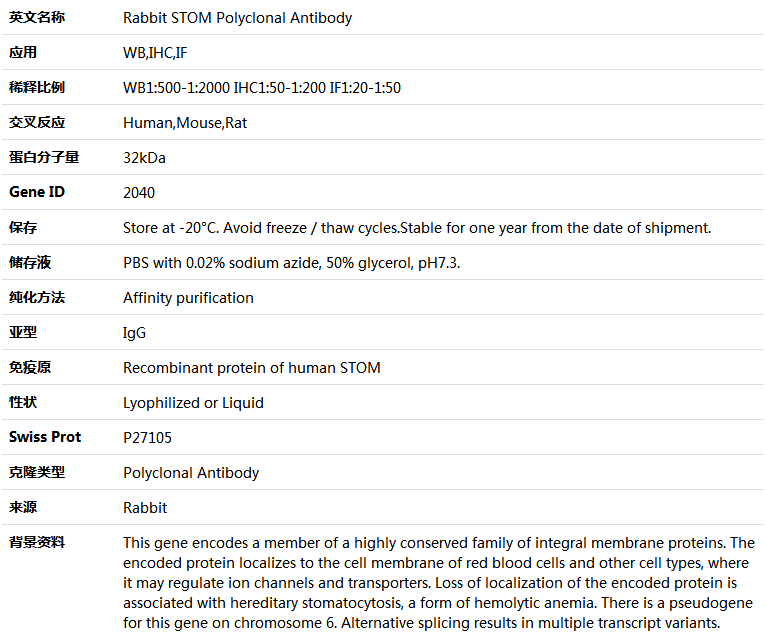Click the 'Affinity purification' value

188,298
